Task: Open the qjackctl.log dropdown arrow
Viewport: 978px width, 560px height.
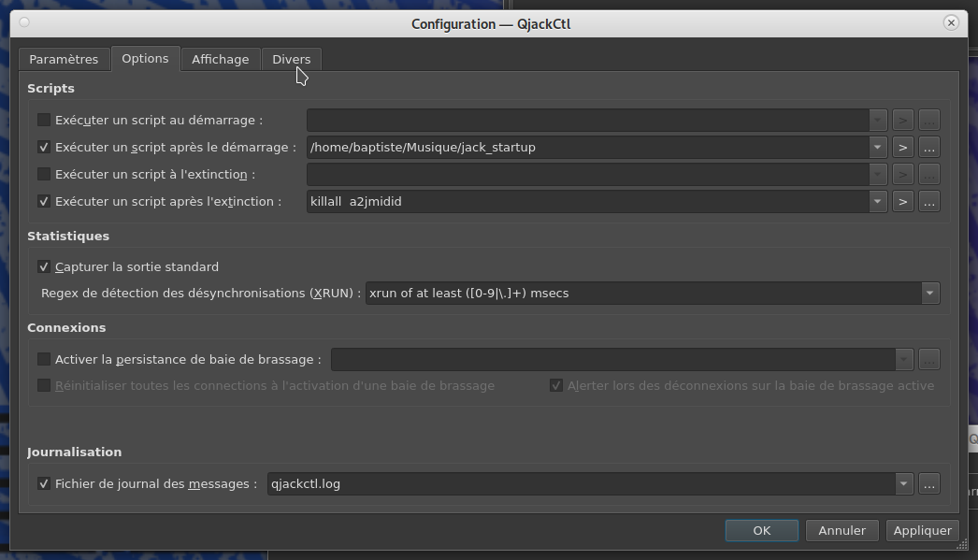Action: (904, 484)
